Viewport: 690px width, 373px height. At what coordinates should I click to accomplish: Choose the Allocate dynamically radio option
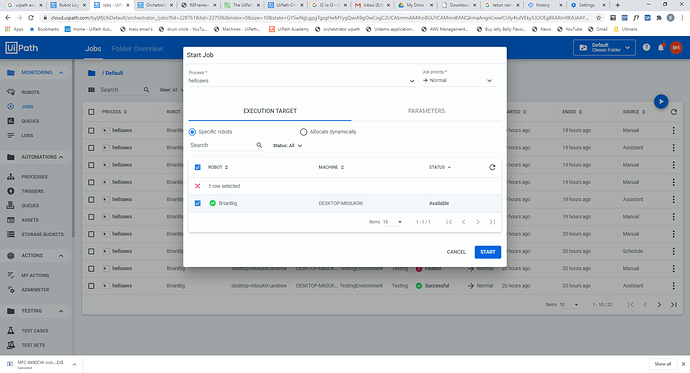[x=303, y=132]
